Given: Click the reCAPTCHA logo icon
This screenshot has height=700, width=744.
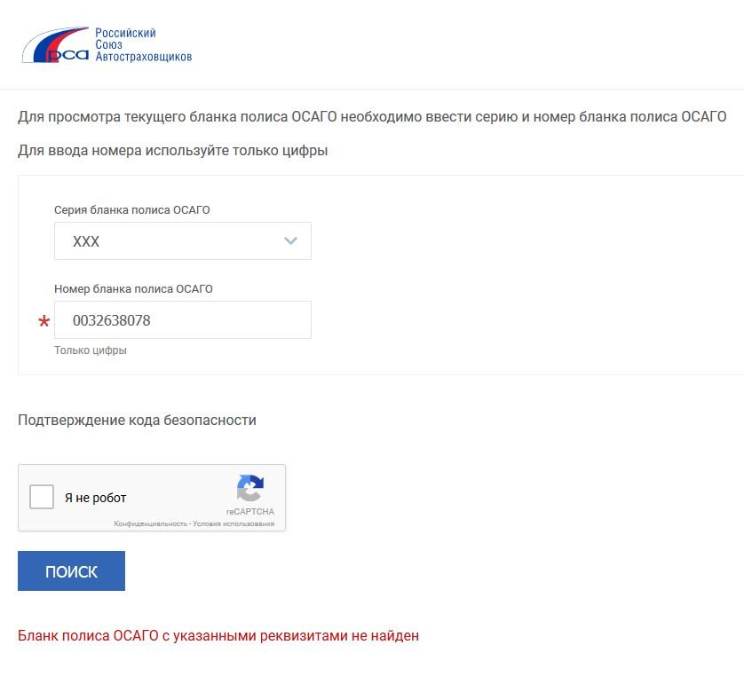Looking at the screenshot, I should (x=250, y=488).
